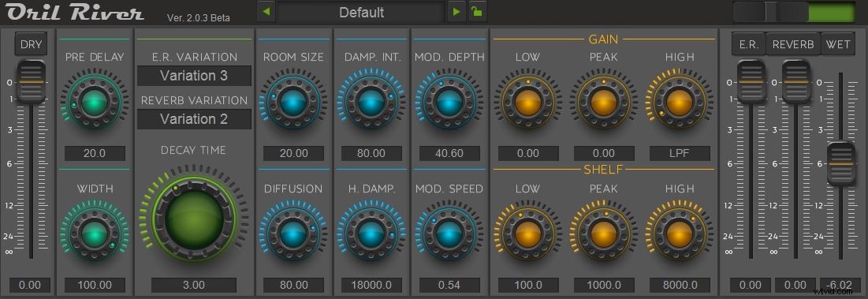The width and height of the screenshot is (868, 299).
Task: Click the Pre Delay value field 20.0
Action: click(x=95, y=153)
